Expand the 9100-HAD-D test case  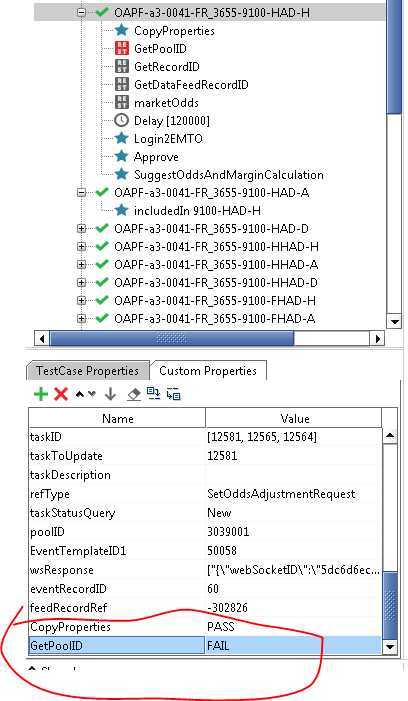[81, 228]
